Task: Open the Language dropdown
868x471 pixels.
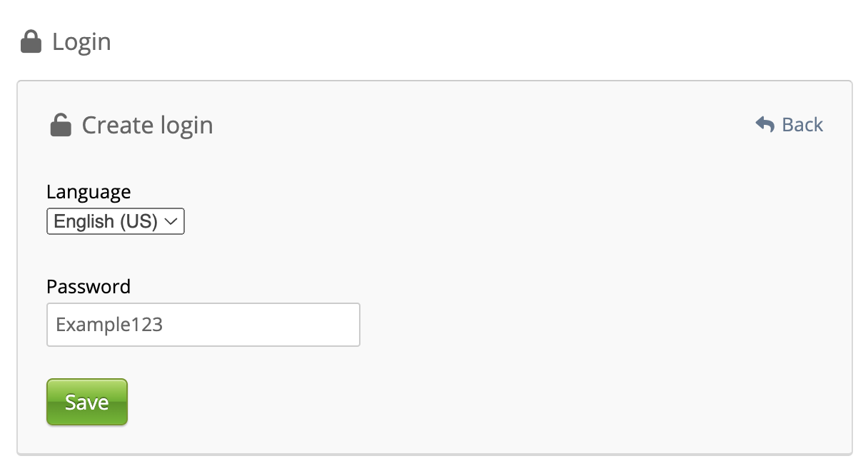Action: [116, 222]
